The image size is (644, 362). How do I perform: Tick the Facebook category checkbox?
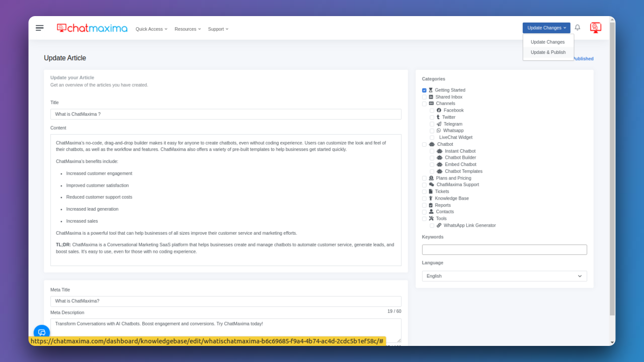tap(432, 111)
